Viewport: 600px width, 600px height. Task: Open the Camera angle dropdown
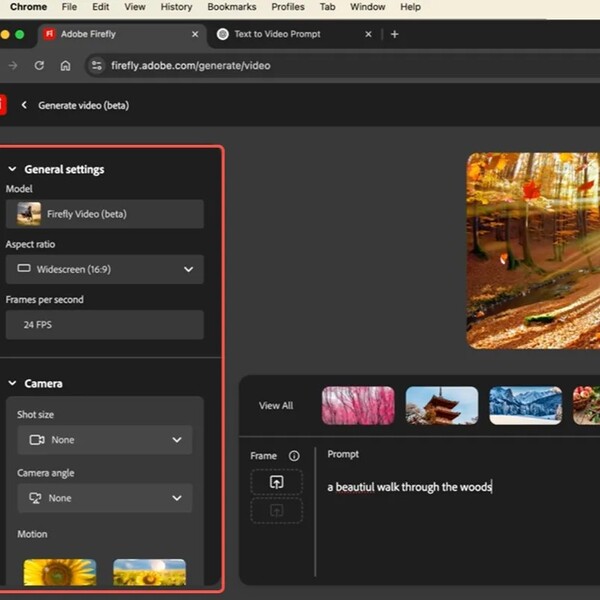pos(105,498)
